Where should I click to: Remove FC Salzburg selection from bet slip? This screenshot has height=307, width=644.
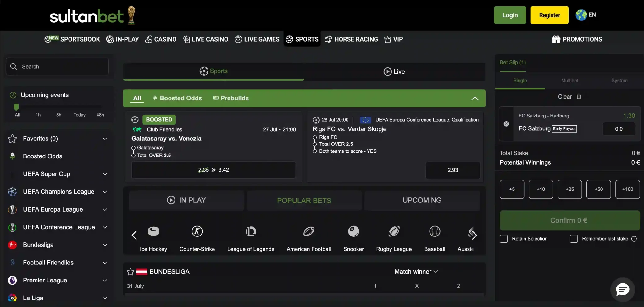pyautogui.click(x=506, y=124)
